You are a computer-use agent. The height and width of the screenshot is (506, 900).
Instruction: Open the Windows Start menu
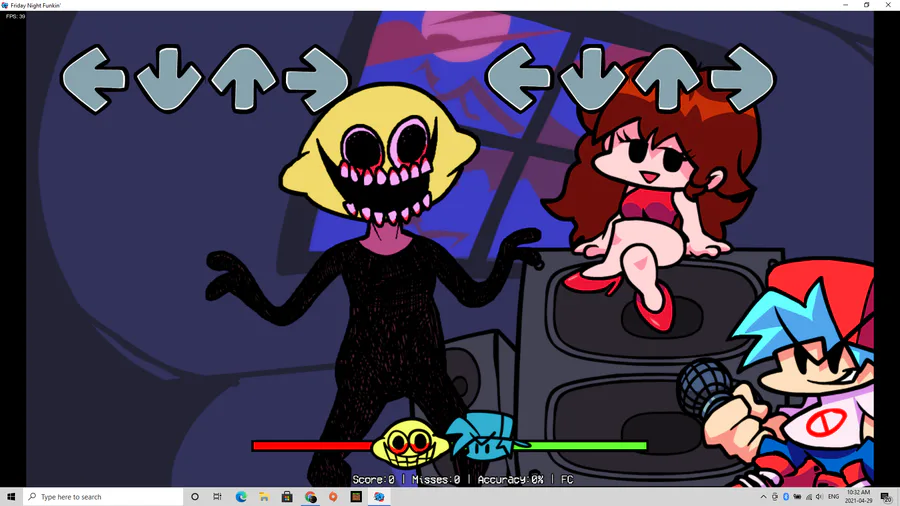click(11, 497)
